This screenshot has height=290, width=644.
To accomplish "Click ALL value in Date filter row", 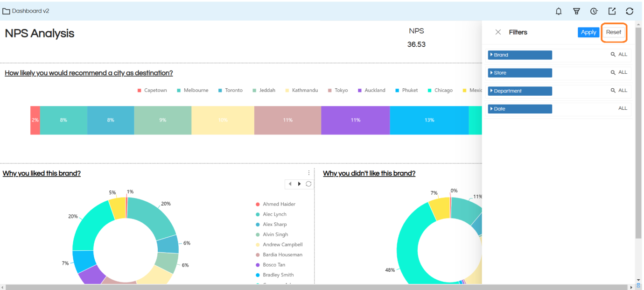I will (623, 108).
